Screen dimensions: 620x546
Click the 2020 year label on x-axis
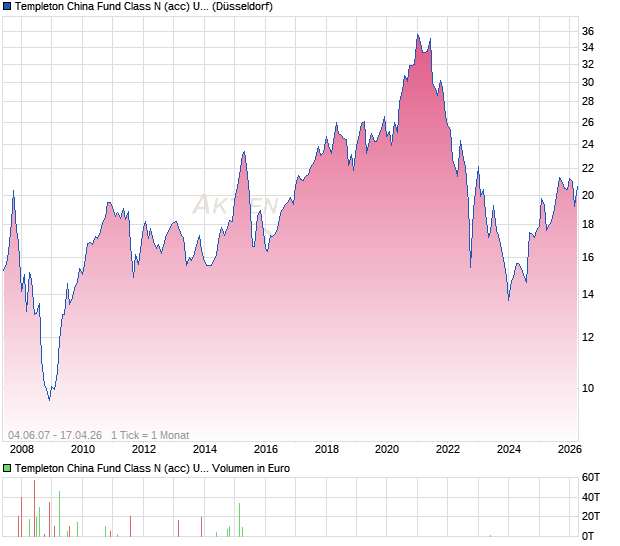(x=387, y=449)
